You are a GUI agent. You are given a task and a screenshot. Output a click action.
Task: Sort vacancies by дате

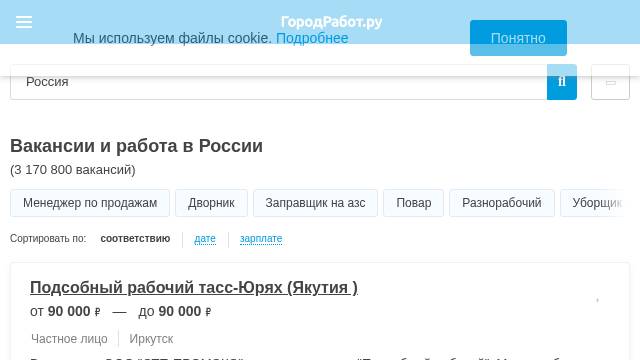pos(205,238)
